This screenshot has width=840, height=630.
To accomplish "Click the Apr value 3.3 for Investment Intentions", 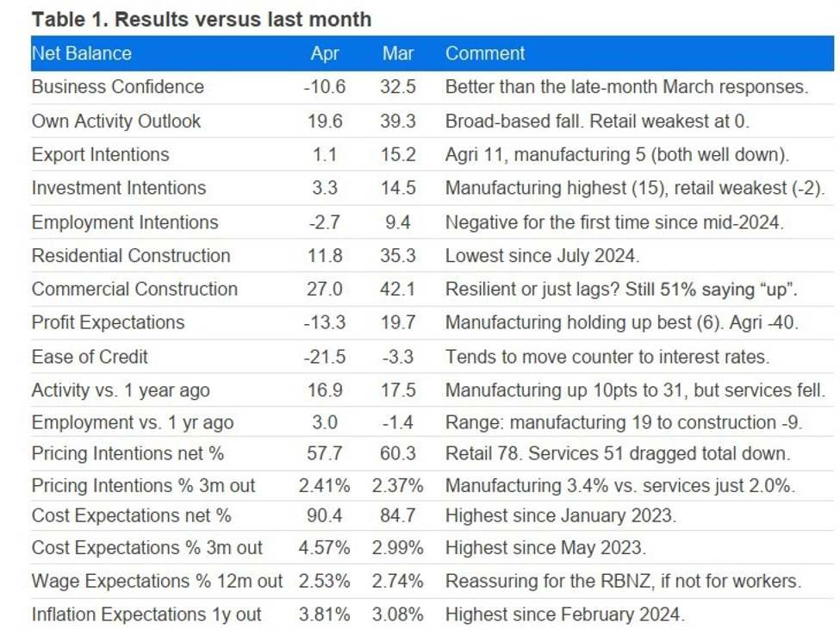I will point(325,188).
